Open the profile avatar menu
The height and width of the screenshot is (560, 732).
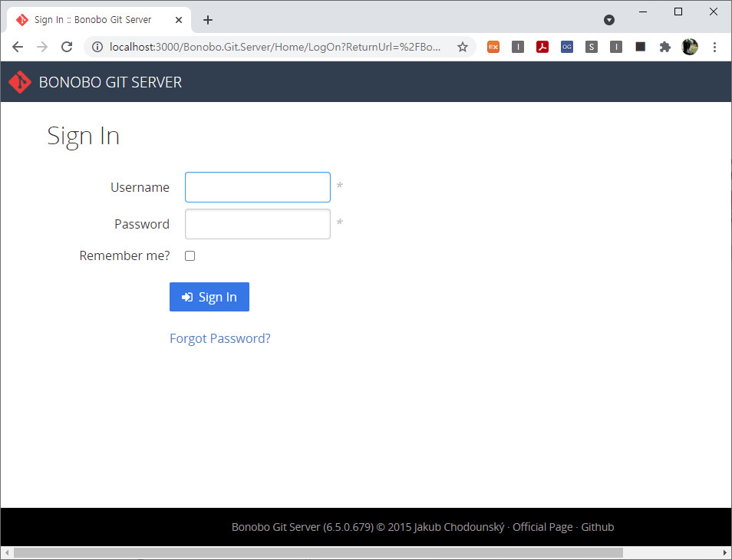(x=690, y=47)
